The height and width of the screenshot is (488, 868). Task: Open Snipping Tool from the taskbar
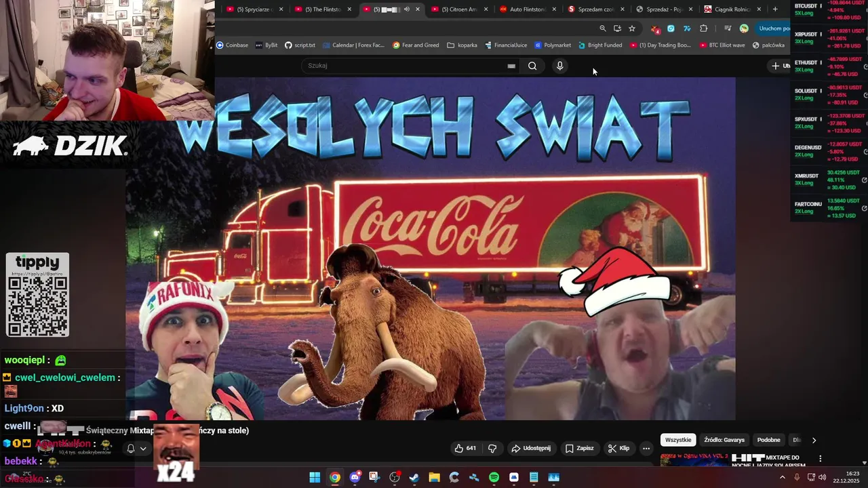(374, 477)
